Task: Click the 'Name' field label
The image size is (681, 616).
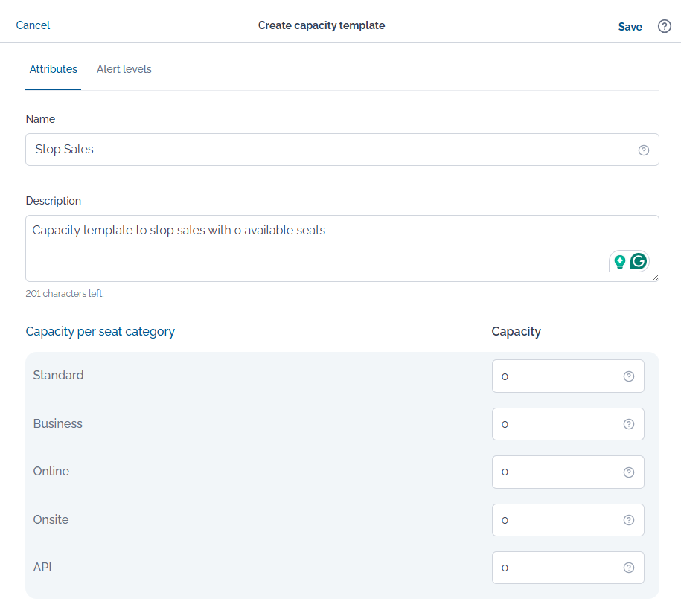Action: (x=40, y=119)
